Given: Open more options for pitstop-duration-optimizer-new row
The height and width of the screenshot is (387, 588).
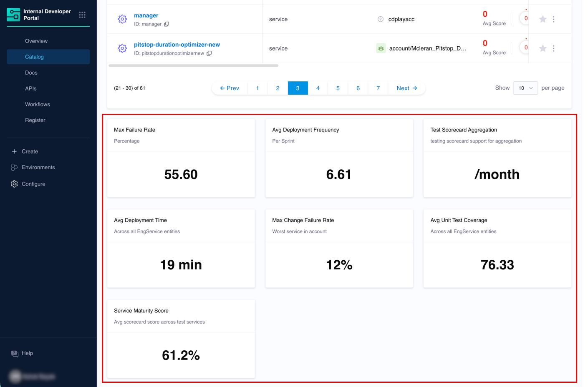Looking at the screenshot, I should click(x=554, y=48).
